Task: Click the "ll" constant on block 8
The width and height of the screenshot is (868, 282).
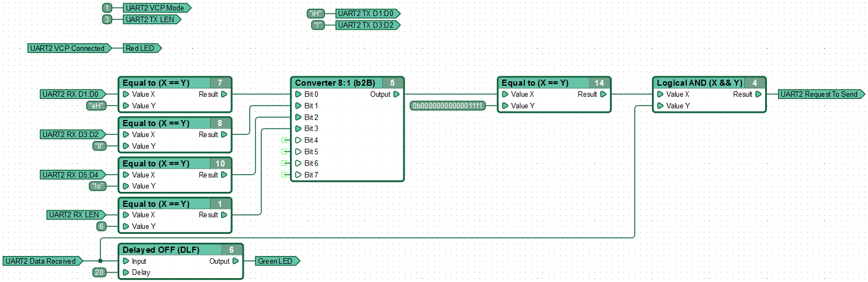Action: [x=99, y=146]
